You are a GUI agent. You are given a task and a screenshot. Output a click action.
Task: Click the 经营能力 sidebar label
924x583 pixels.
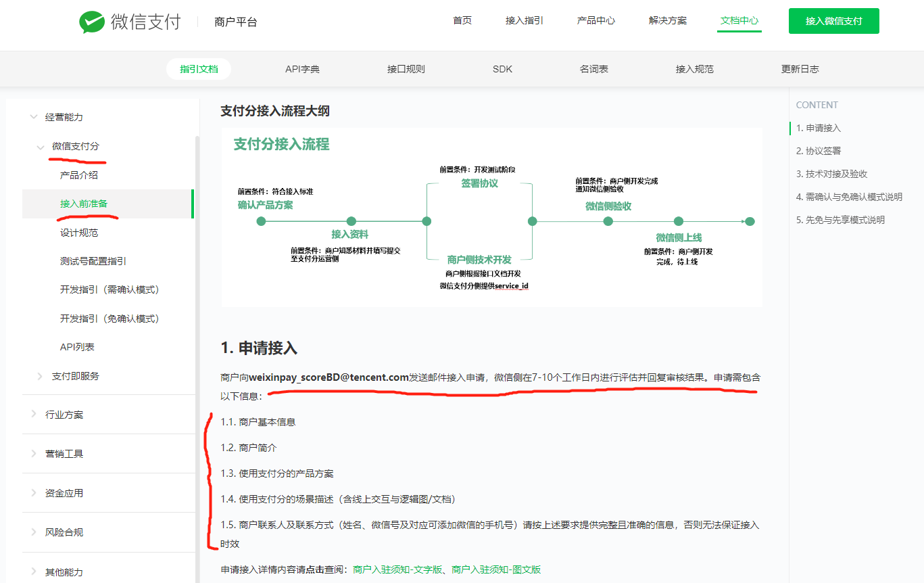pos(64,117)
